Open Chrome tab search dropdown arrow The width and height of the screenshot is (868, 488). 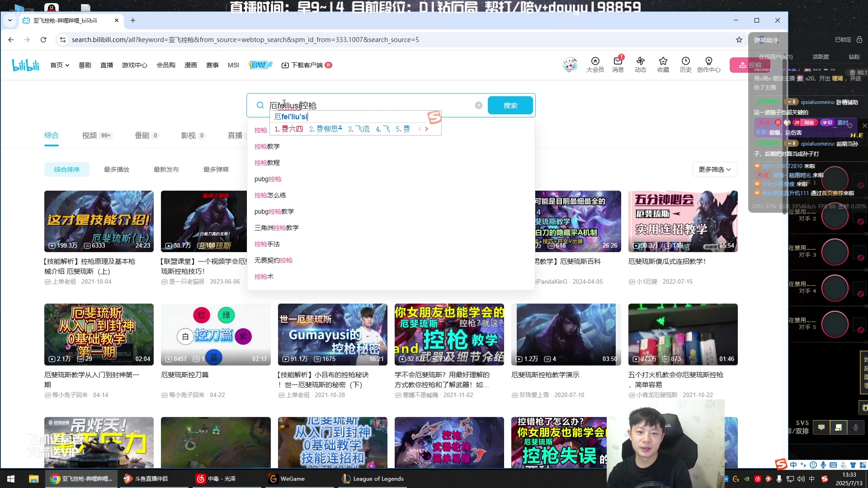click(x=10, y=20)
